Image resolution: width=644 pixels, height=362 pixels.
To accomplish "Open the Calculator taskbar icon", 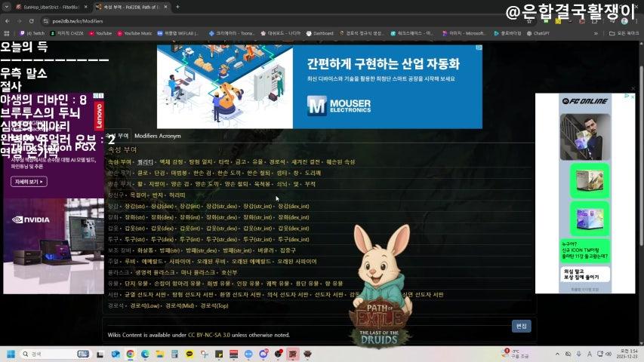I will (x=174, y=354).
